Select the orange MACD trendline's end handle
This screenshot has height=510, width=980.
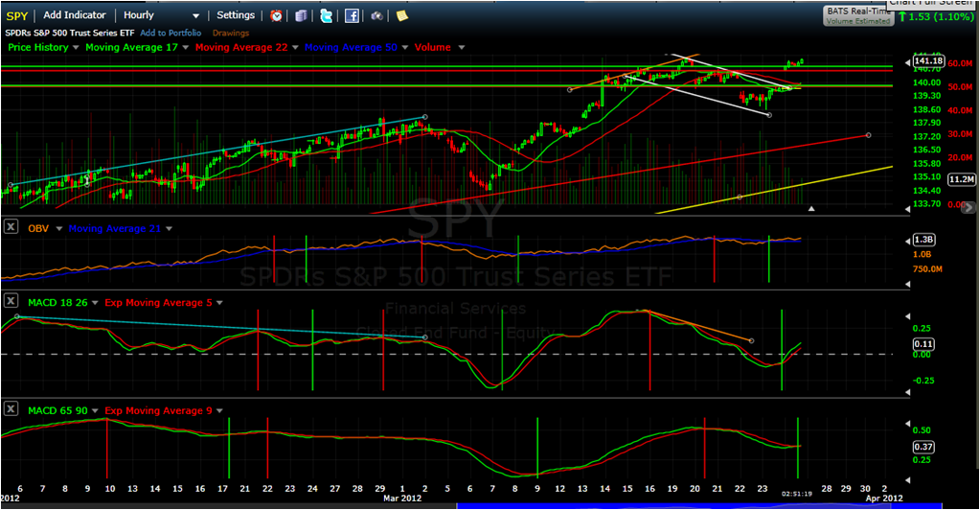point(751,341)
